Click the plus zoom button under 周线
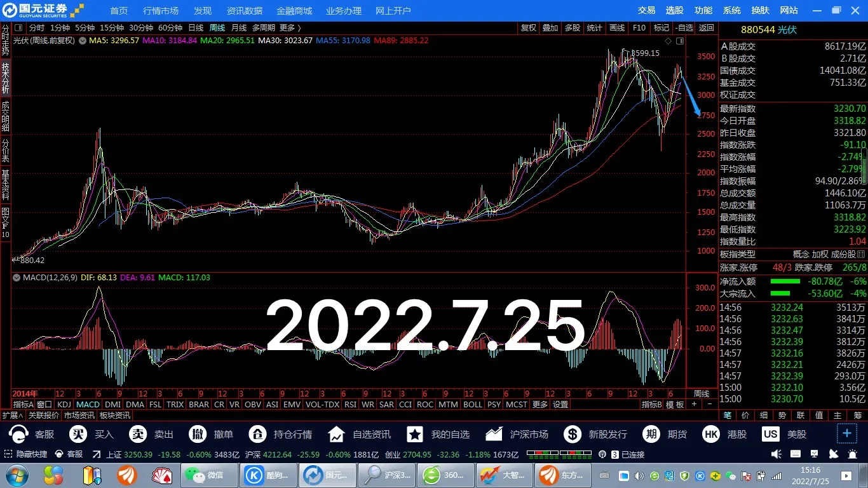Screen dimensions: 868x488 pyautogui.click(x=694, y=404)
